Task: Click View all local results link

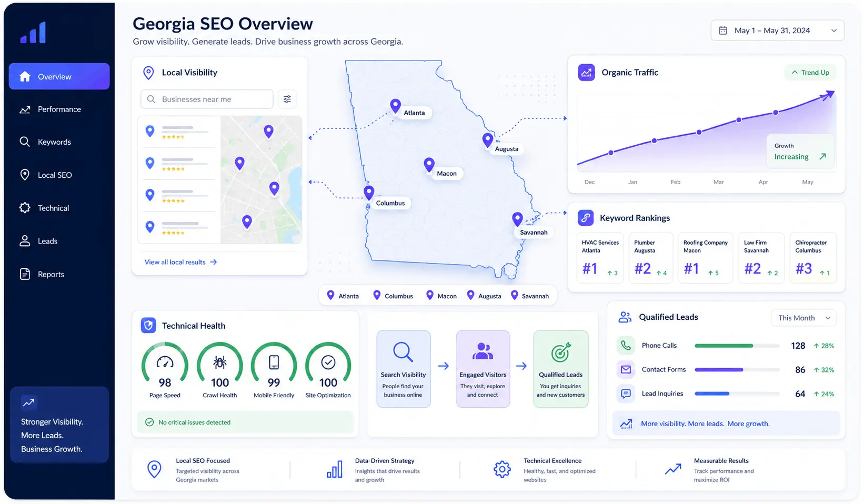Action: [180, 262]
